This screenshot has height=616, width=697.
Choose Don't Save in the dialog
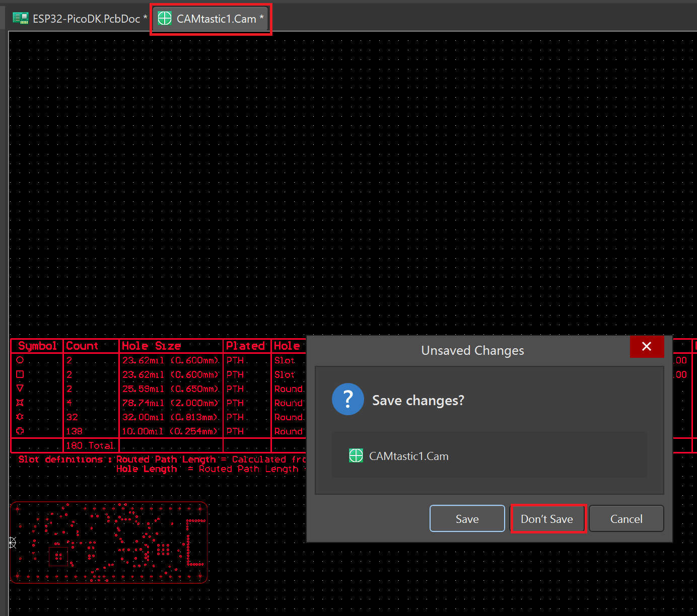[x=547, y=519]
